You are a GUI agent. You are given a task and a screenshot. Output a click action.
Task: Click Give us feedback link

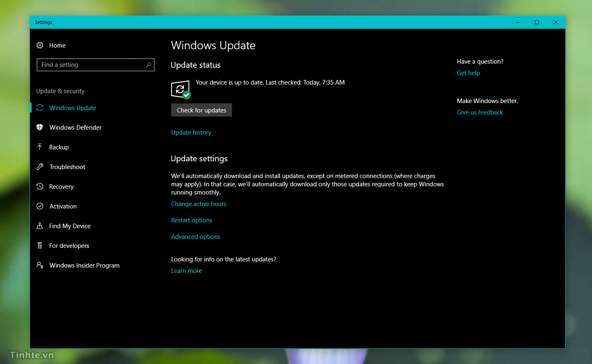point(480,112)
